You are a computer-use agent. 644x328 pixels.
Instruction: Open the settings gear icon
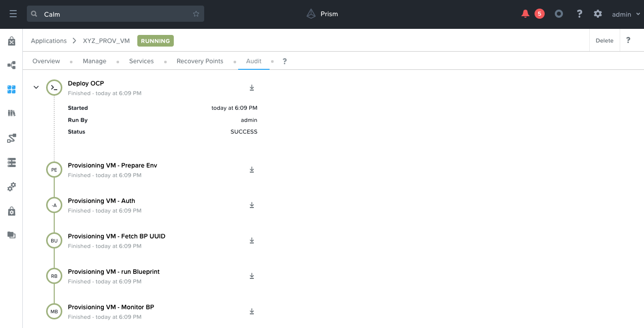598,14
